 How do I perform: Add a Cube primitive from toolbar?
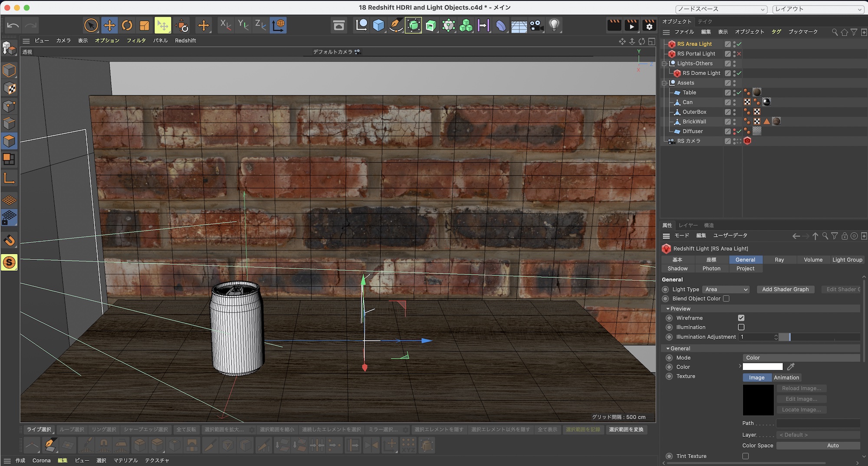pos(378,26)
